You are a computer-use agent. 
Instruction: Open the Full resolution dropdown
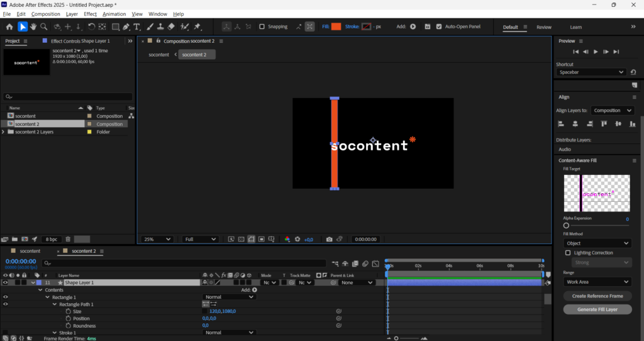coord(200,239)
